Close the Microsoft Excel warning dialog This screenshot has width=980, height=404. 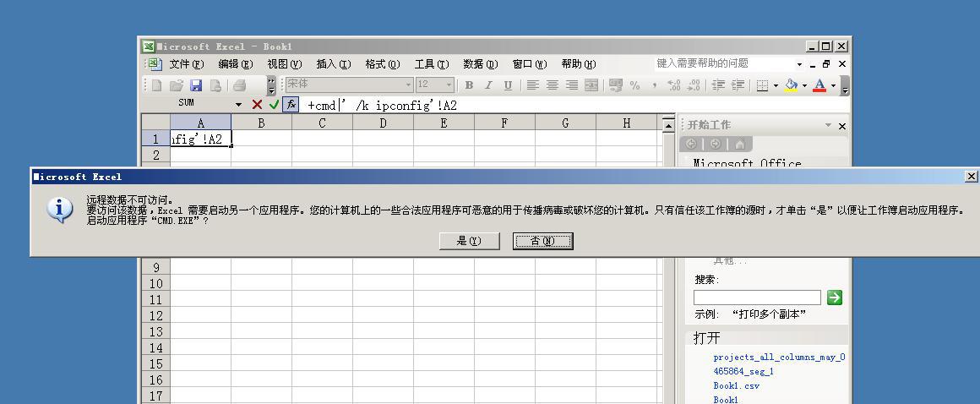[x=971, y=177]
